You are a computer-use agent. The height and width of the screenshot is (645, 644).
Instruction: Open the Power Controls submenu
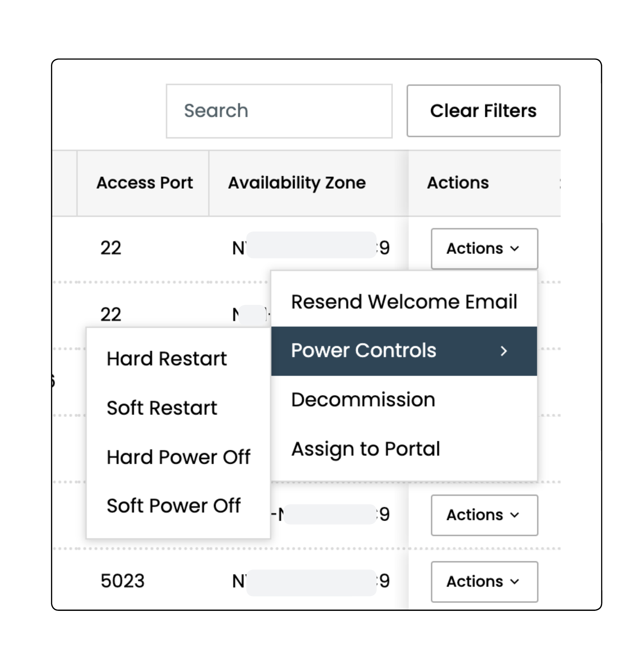coord(364,351)
